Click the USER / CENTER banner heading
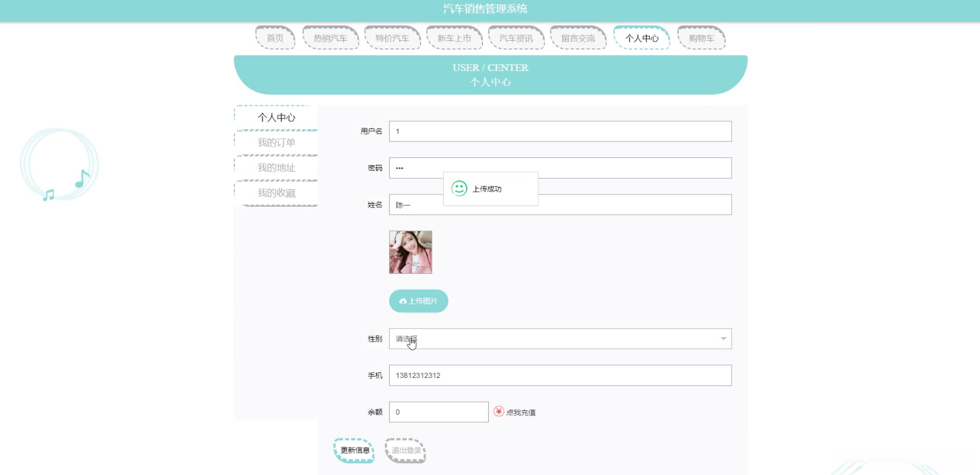The width and height of the screenshot is (980, 475). coord(491,68)
